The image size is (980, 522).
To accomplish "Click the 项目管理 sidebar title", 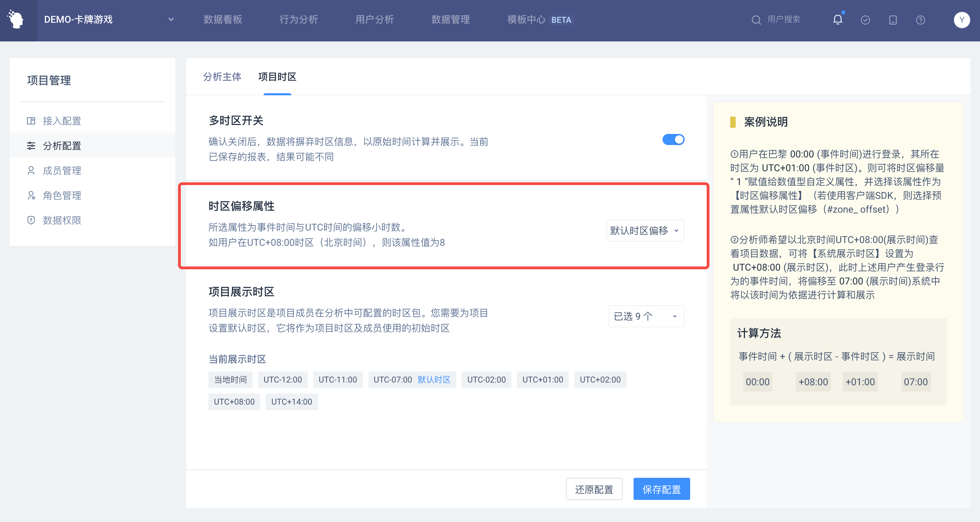I will pyautogui.click(x=49, y=80).
